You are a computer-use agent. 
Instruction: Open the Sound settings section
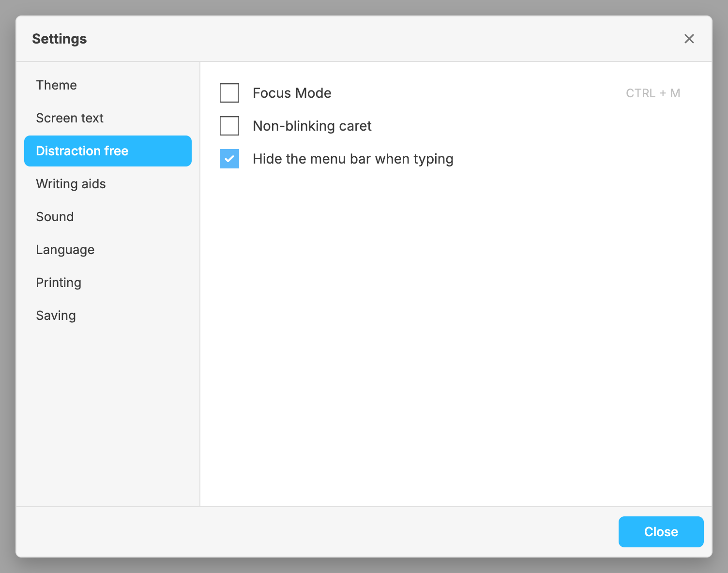108,217
